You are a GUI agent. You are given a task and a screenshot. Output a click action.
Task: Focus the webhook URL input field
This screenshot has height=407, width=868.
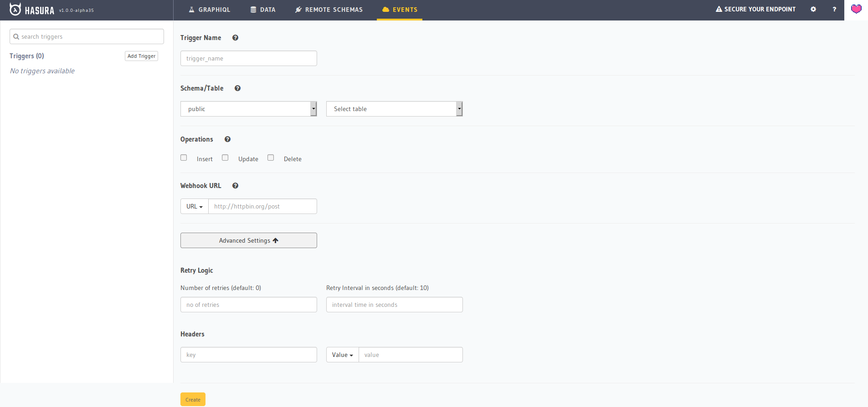click(x=262, y=206)
